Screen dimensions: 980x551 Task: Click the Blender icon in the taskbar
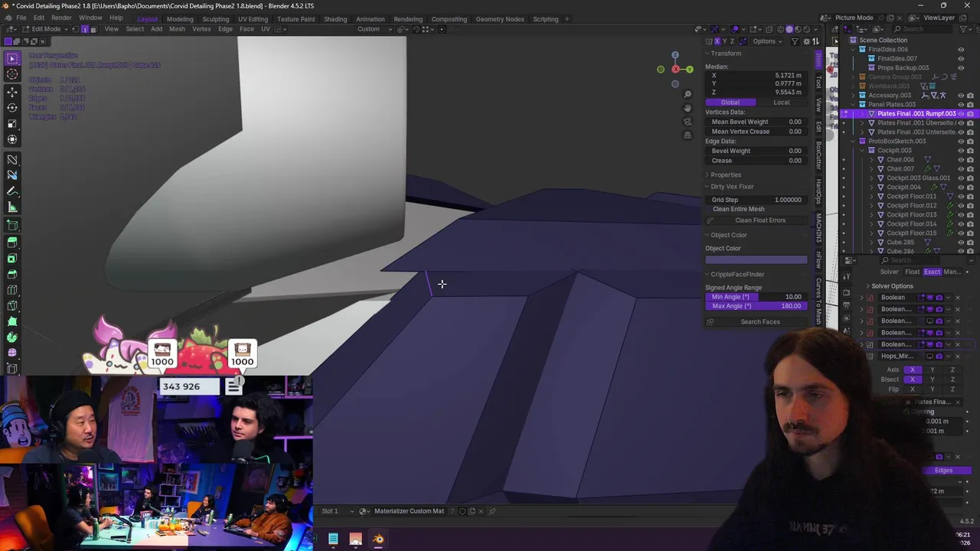pyautogui.click(x=378, y=540)
